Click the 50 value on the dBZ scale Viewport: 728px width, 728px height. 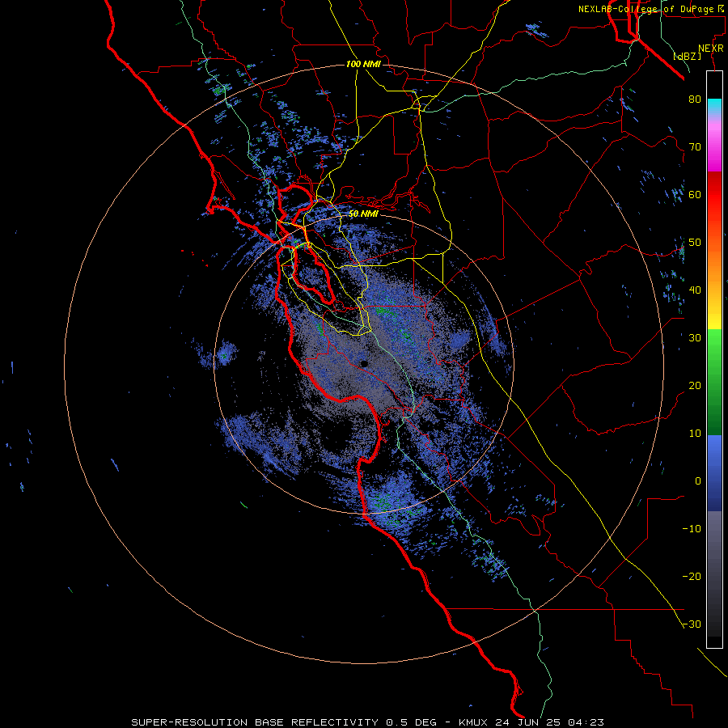tap(695, 243)
